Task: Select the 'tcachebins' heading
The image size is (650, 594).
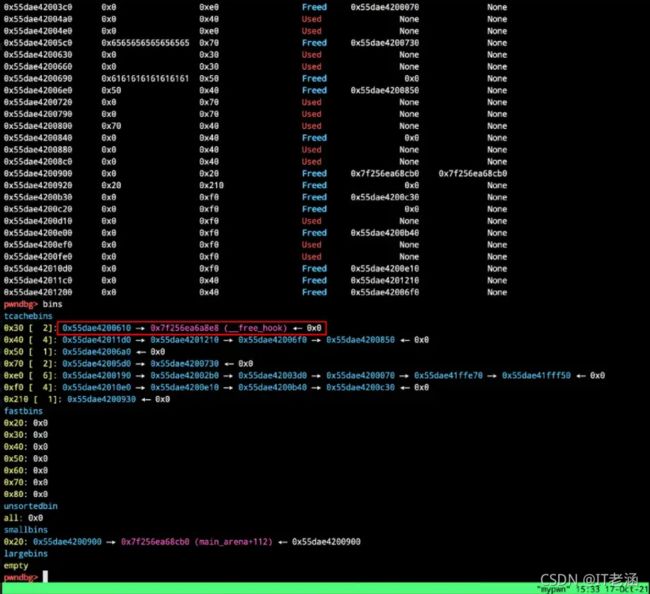Action: point(28,316)
